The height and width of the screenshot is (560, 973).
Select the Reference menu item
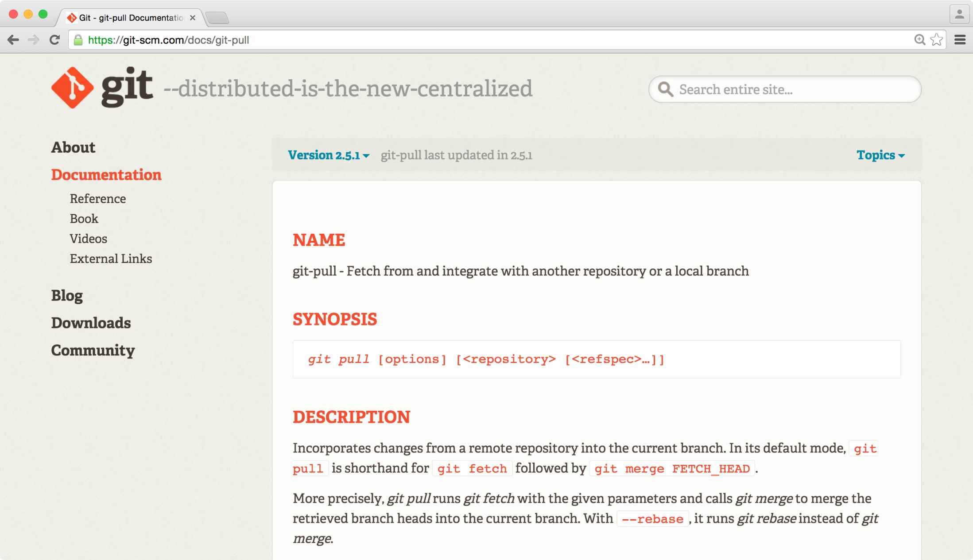[x=98, y=198]
